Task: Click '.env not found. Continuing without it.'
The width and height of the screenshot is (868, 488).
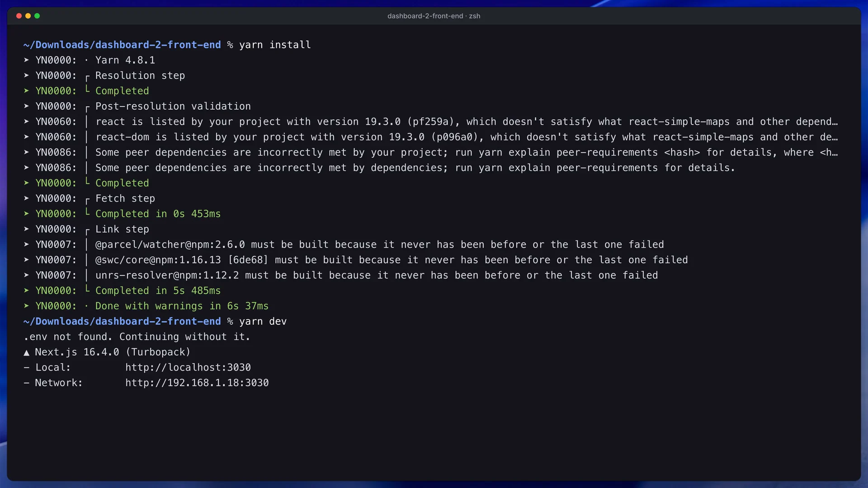Action: coord(137,337)
